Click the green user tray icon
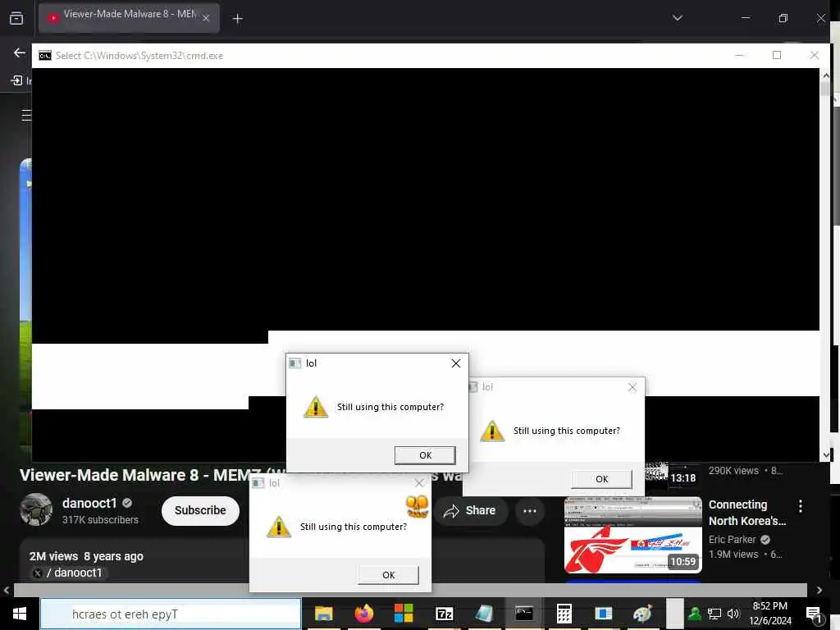The height and width of the screenshot is (630, 840). [x=695, y=614]
